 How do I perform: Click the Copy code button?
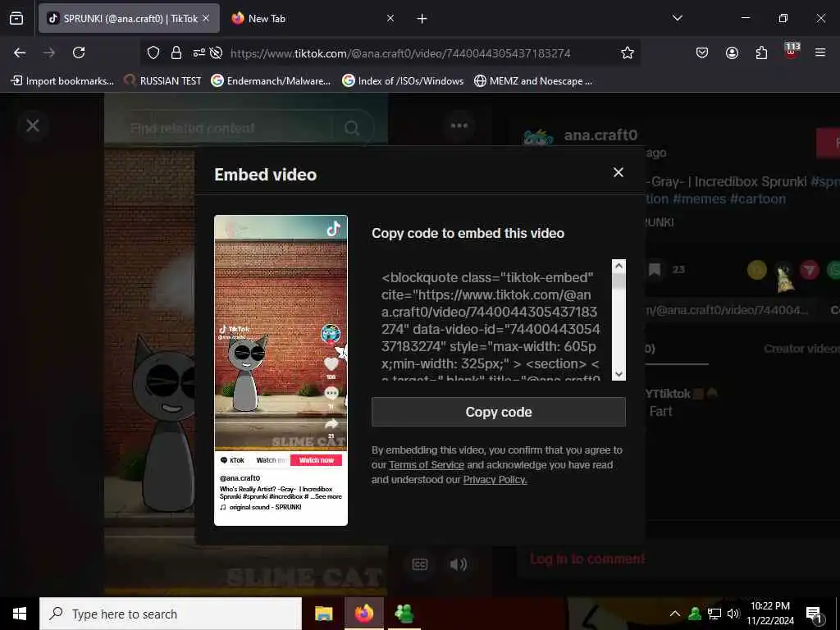(x=498, y=412)
